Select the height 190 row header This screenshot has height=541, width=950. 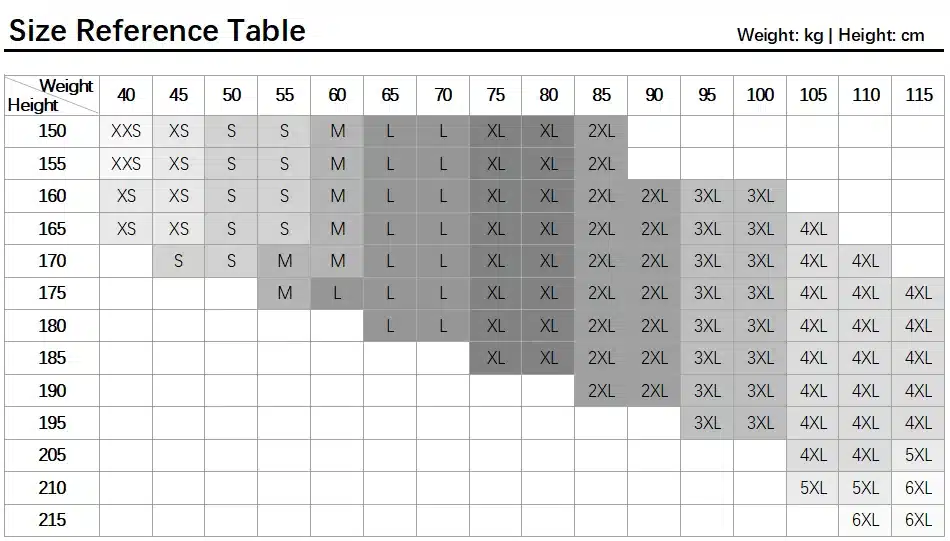point(52,391)
